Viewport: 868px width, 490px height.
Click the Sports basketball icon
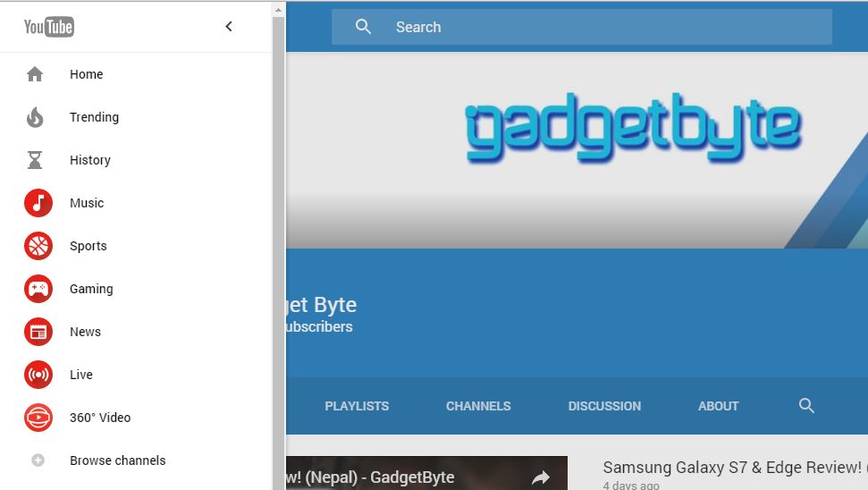tap(38, 246)
